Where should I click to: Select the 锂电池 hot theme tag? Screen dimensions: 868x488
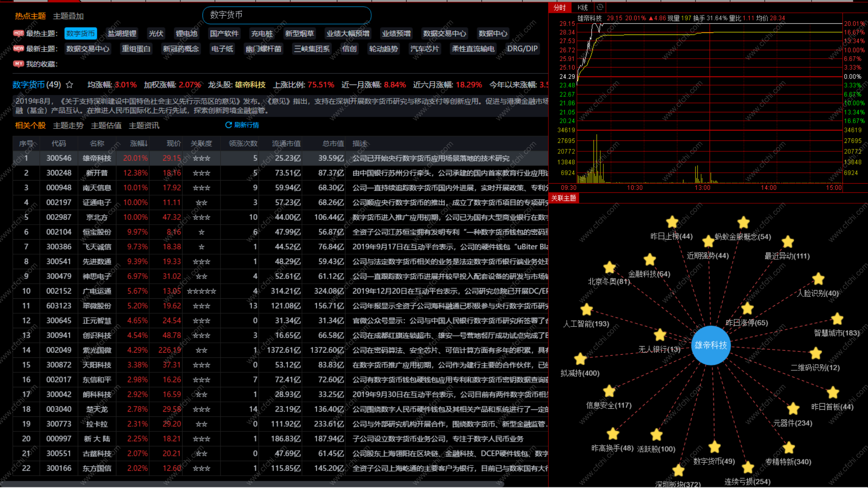tap(186, 33)
